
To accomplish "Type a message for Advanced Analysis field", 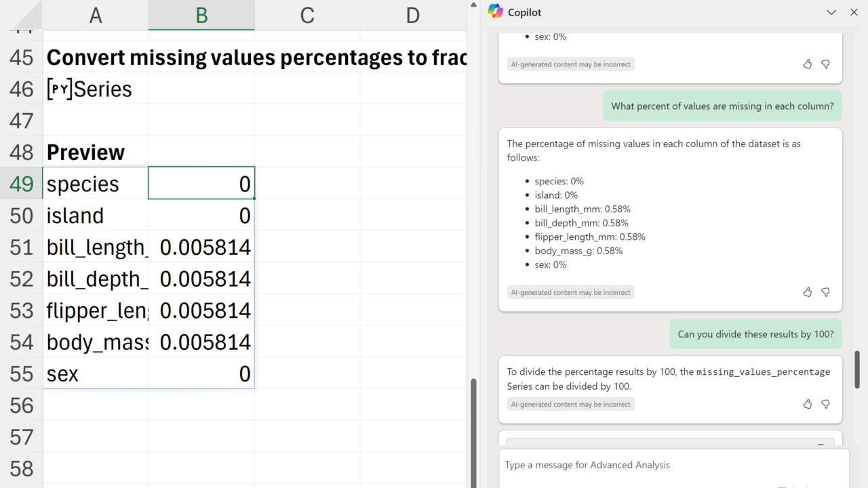I will 671,465.
